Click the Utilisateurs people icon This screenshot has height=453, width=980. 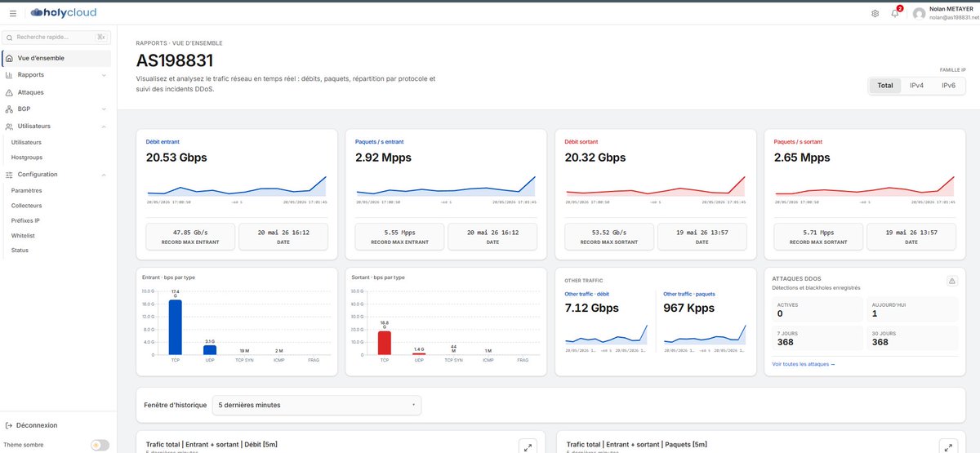coord(9,127)
